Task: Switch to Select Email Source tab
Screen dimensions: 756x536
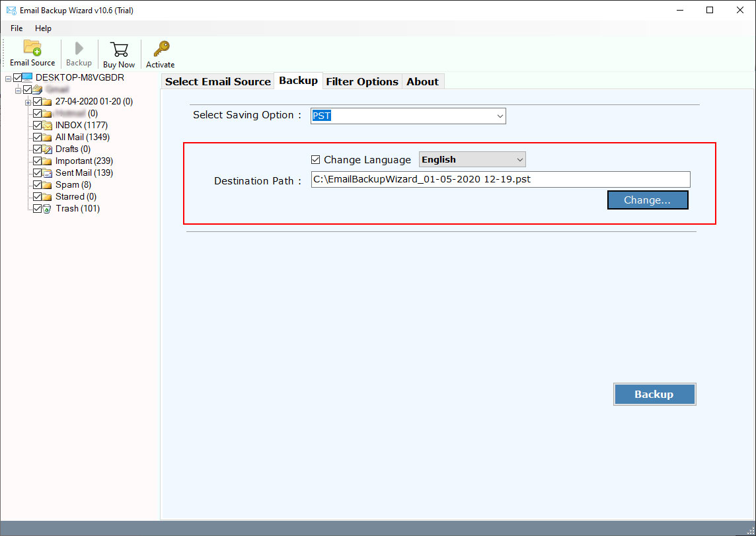Action: [218, 81]
